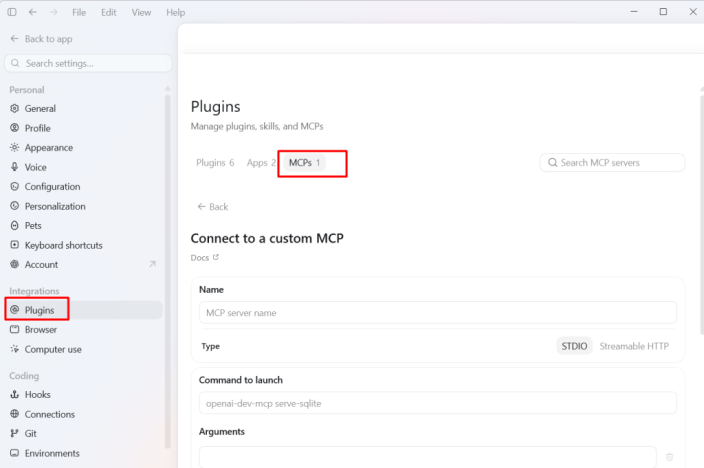Open Account external page arrow
Viewport: 704px width, 468px height.
[x=152, y=264]
